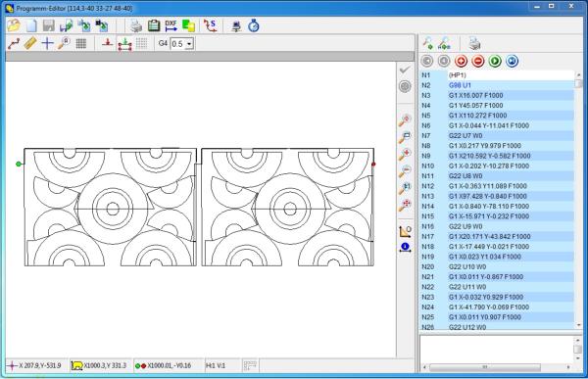Click the magnifier with letter R icon
The width and height of the screenshot is (588, 379).
(64, 43)
